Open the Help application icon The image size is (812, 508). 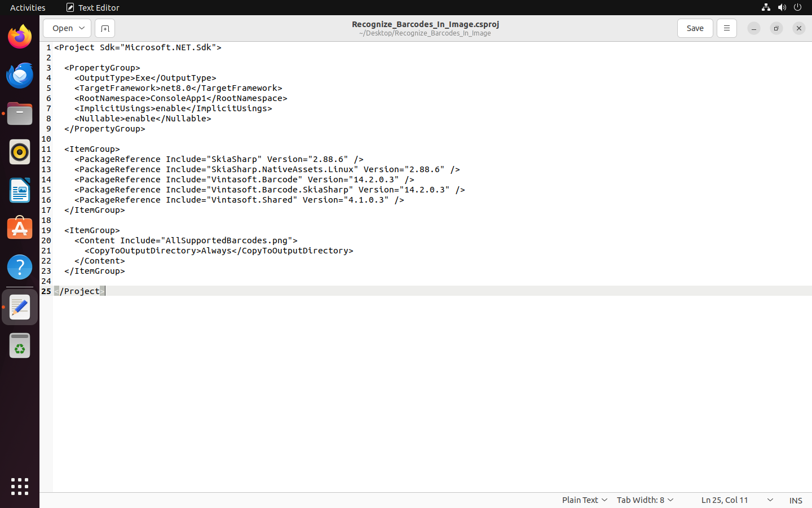click(20, 268)
